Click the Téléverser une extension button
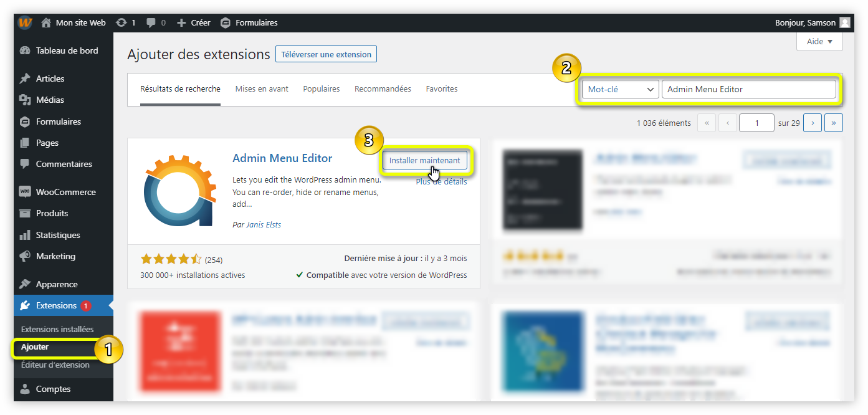Screen dimensions: 868x415 click(x=326, y=54)
